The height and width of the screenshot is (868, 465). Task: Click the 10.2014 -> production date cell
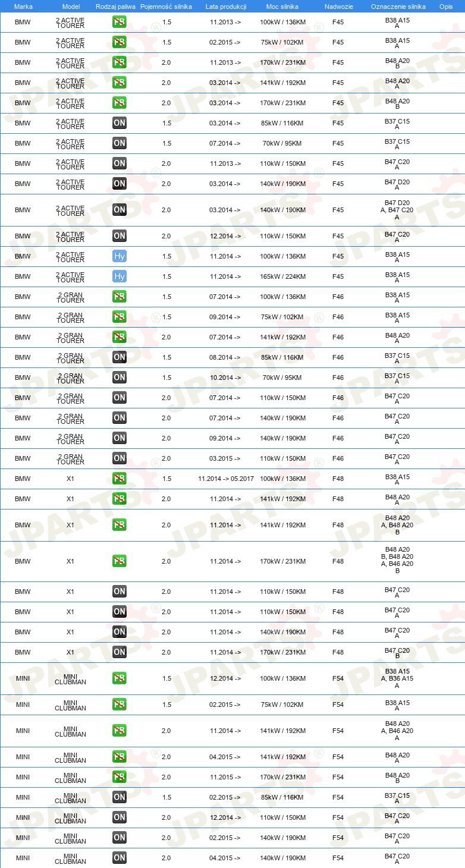tap(225, 378)
